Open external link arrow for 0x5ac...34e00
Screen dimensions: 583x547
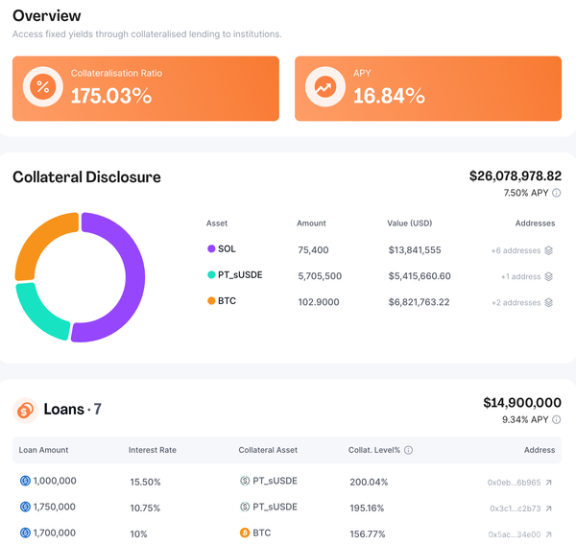548,534
